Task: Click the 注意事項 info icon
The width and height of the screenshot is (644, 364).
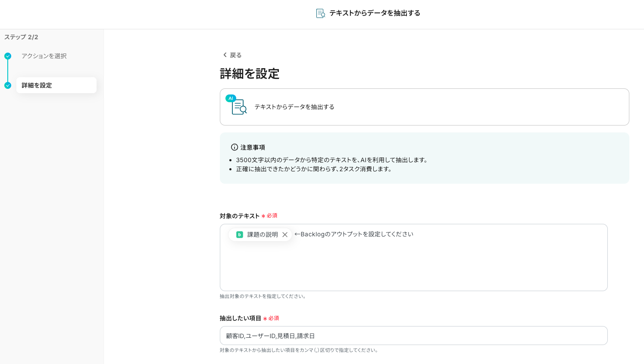Action: point(234,147)
